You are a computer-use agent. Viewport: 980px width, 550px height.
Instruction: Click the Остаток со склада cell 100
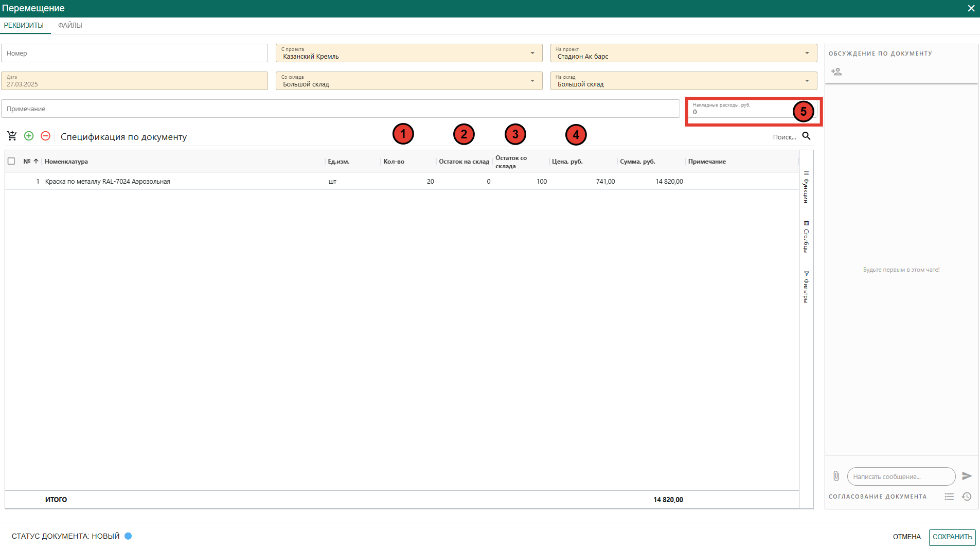point(541,182)
